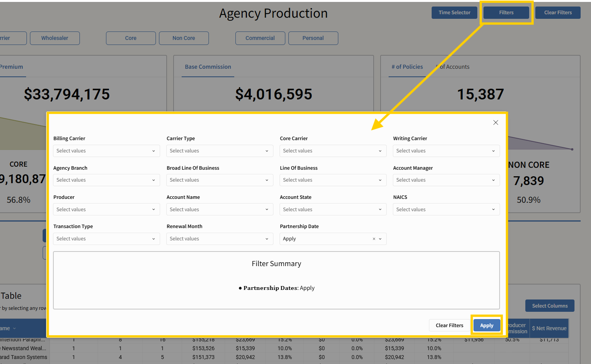Open the Account Manager dropdown
This screenshot has width=591, height=364.
click(446, 180)
